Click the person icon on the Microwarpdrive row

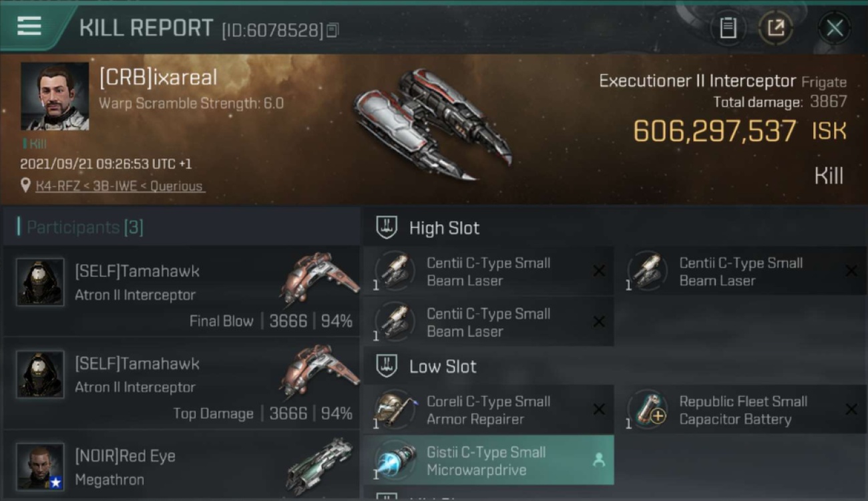(x=599, y=460)
